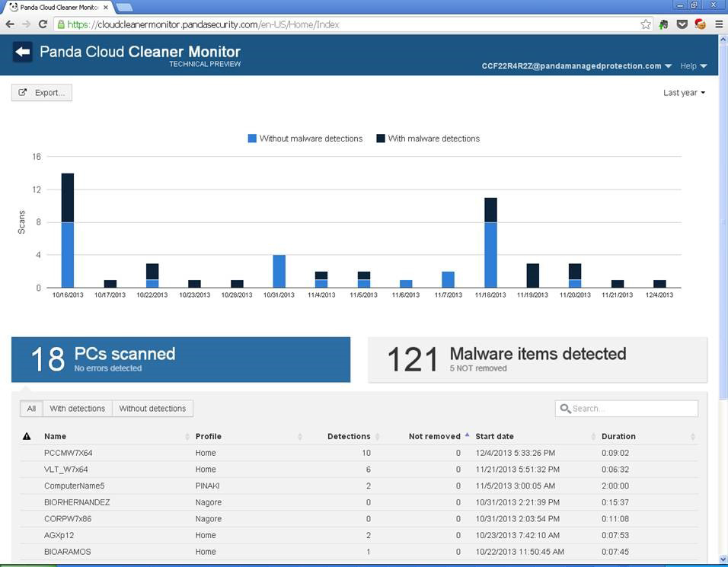Open the Chrome menu icon
Screen dimensions: 728x567
718,24
